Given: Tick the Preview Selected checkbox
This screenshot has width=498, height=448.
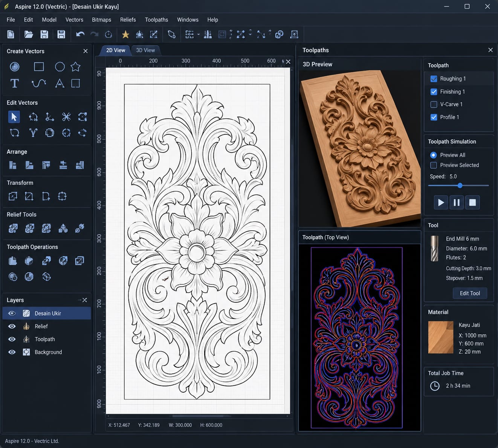Looking at the screenshot, I should [x=434, y=165].
